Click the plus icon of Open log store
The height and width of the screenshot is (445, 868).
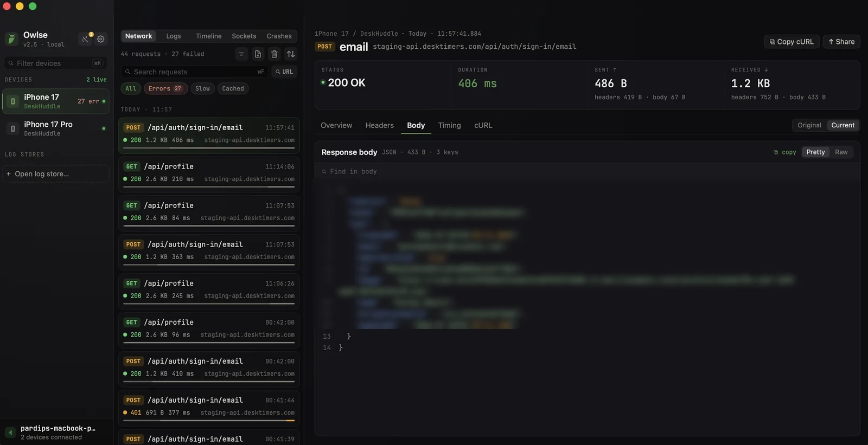[x=9, y=174]
